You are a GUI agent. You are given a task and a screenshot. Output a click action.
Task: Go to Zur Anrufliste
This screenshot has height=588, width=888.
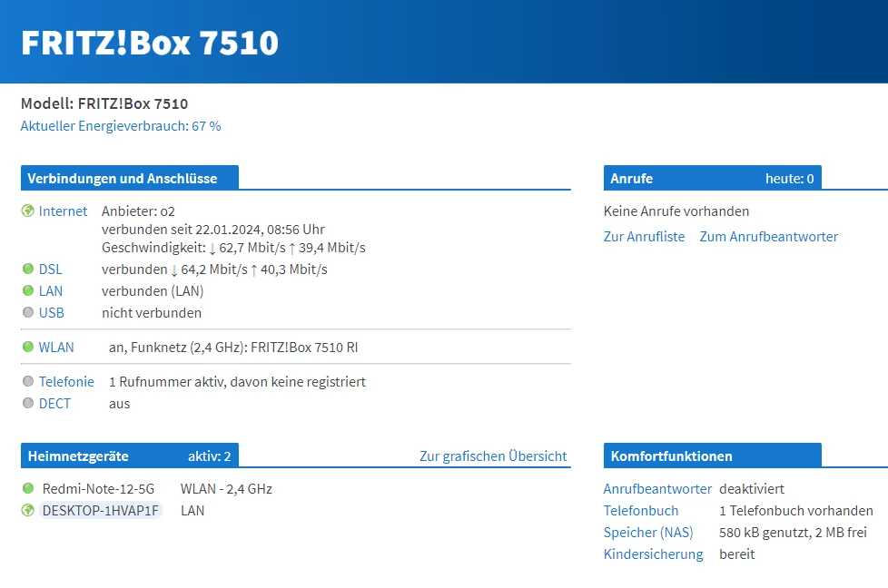point(644,237)
